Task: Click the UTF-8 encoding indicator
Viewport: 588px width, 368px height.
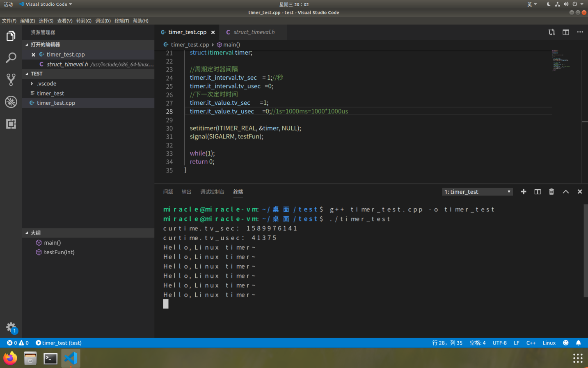Action: [499, 343]
